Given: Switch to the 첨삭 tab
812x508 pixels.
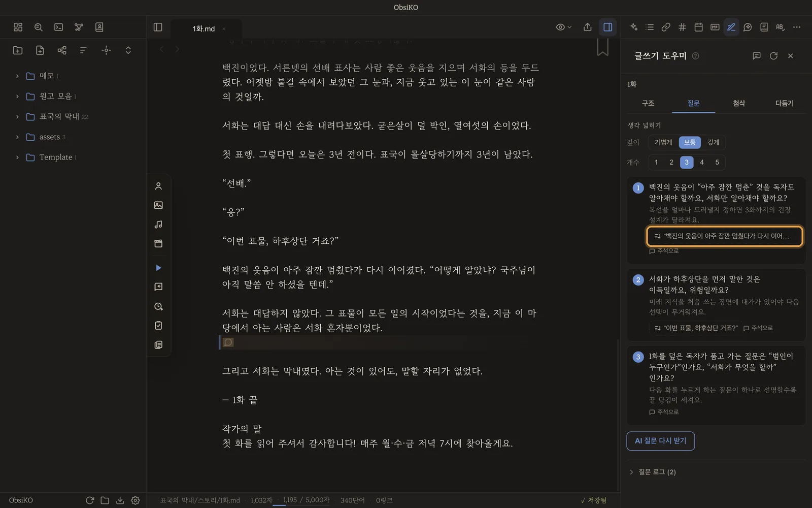Looking at the screenshot, I should [739, 103].
